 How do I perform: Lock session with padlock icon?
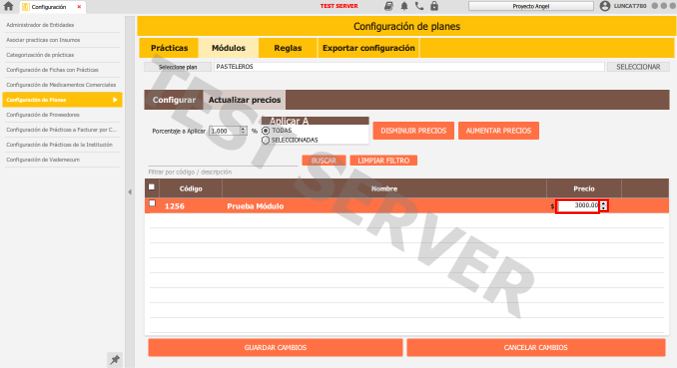coord(434,6)
